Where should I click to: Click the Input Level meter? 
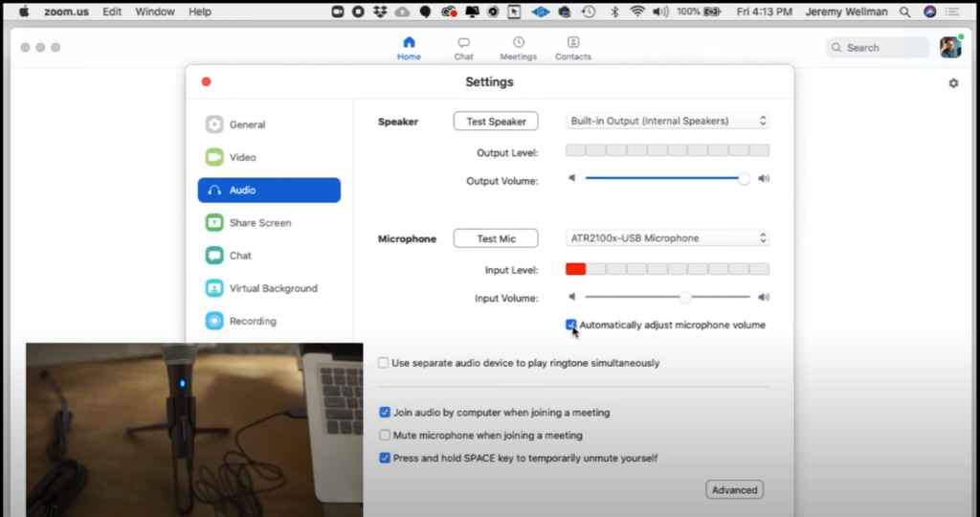(x=667, y=269)
